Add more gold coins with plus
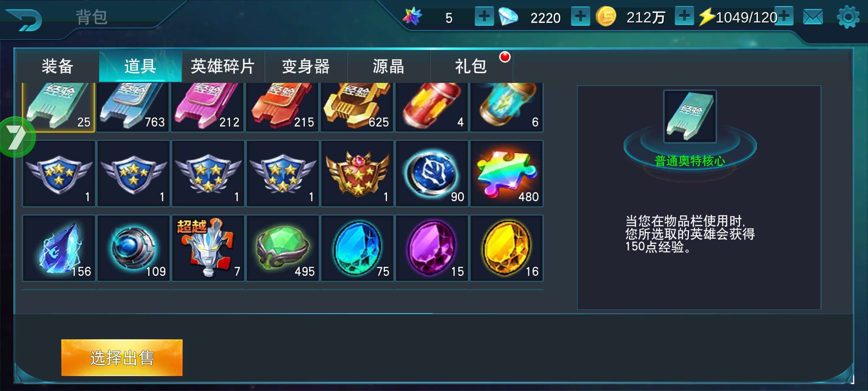Screen dimensions: 868x391 click(684, 16)
